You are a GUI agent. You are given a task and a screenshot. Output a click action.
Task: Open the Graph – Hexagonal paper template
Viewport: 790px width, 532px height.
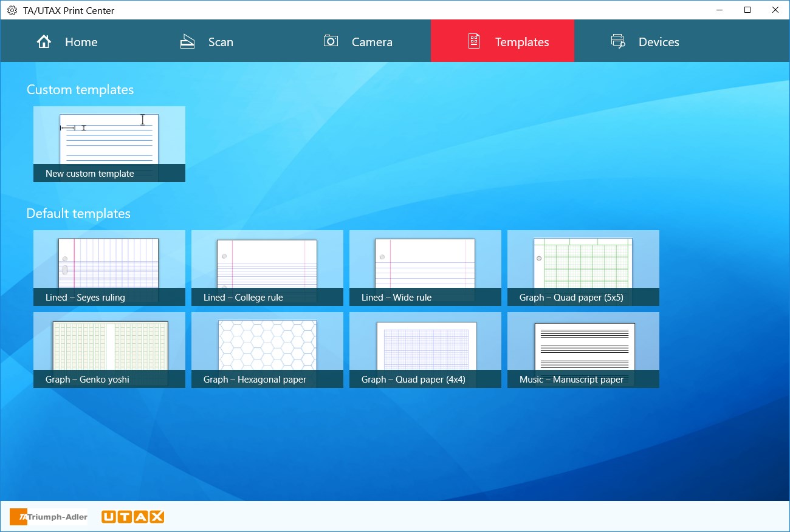coord(267,350)
